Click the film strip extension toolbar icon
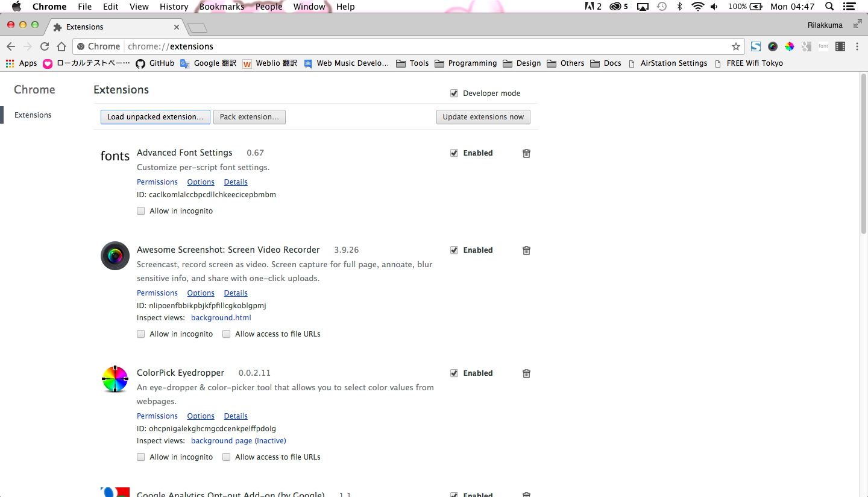The image size is (868, 497). pos(840,46)
